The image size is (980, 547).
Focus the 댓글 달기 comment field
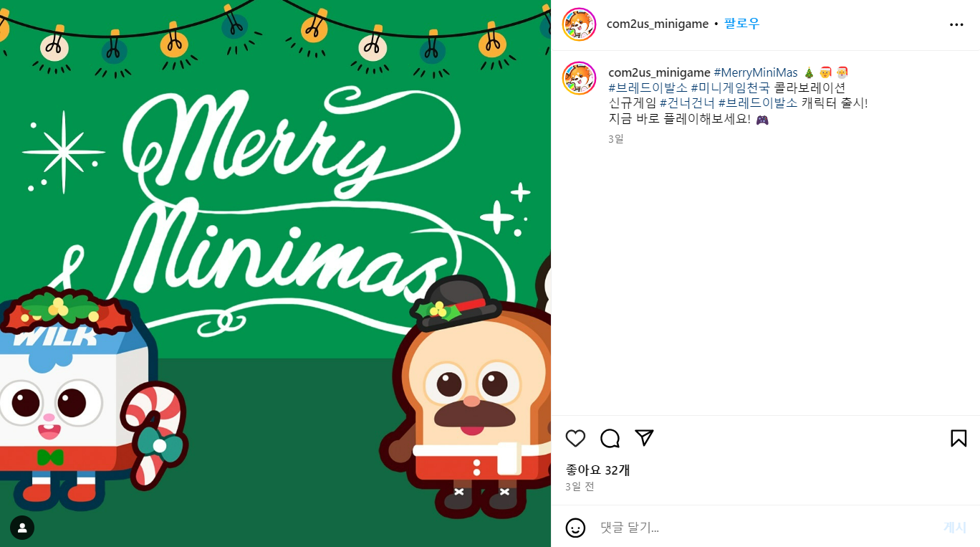click(x=767, y=528)
